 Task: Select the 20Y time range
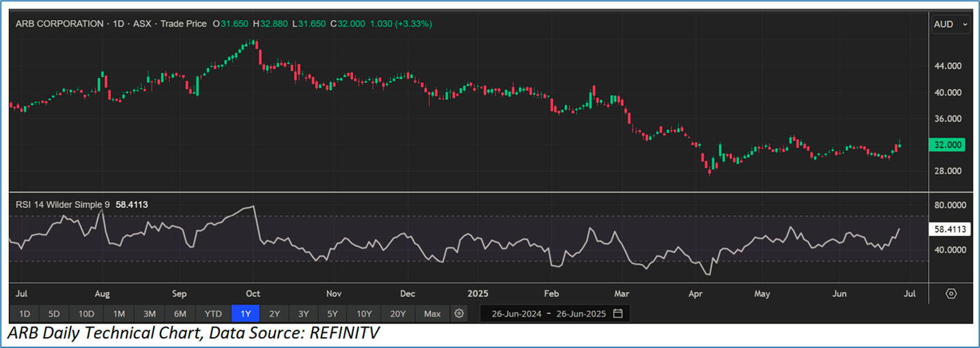pyautogui.click(x=397, y=314)
